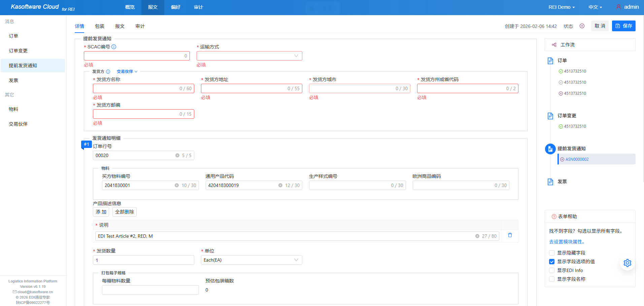The width and height of the screenshot is (644, 306).
Task: Open 审计 in the top navigation
Action: coord(199,7)
